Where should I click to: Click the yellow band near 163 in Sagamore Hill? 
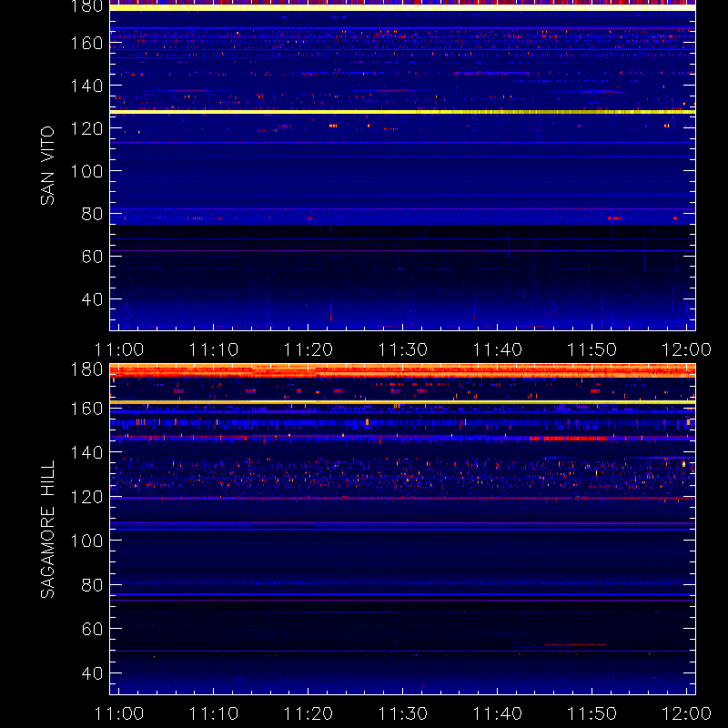point(402,402)
